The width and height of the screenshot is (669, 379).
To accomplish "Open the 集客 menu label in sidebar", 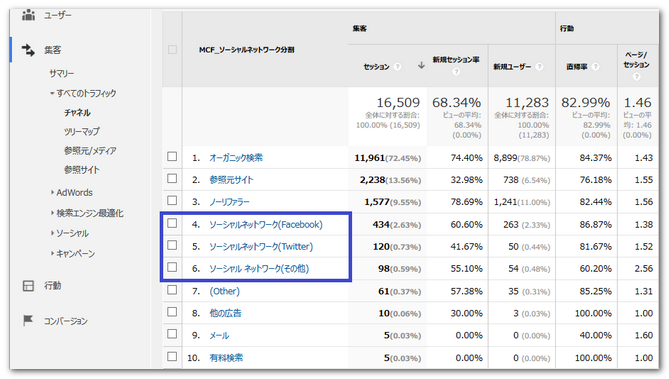I will 52,50.
